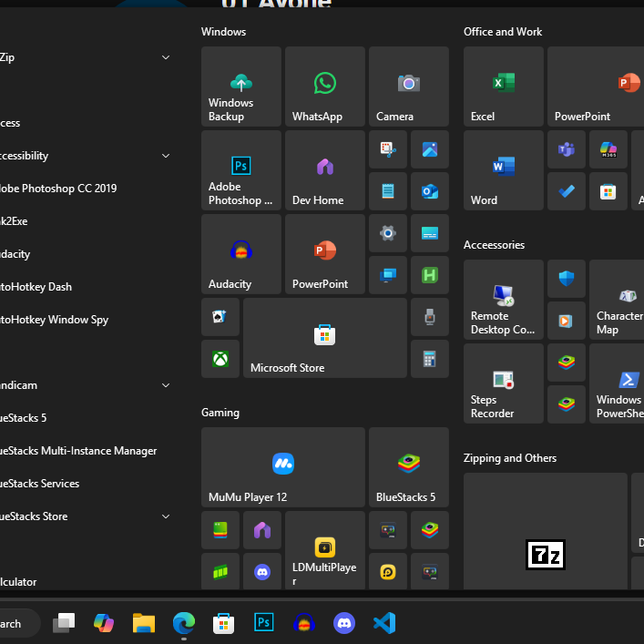
Task: Open PowerPoint tile in Office and Work group
Action: point(596,87)
